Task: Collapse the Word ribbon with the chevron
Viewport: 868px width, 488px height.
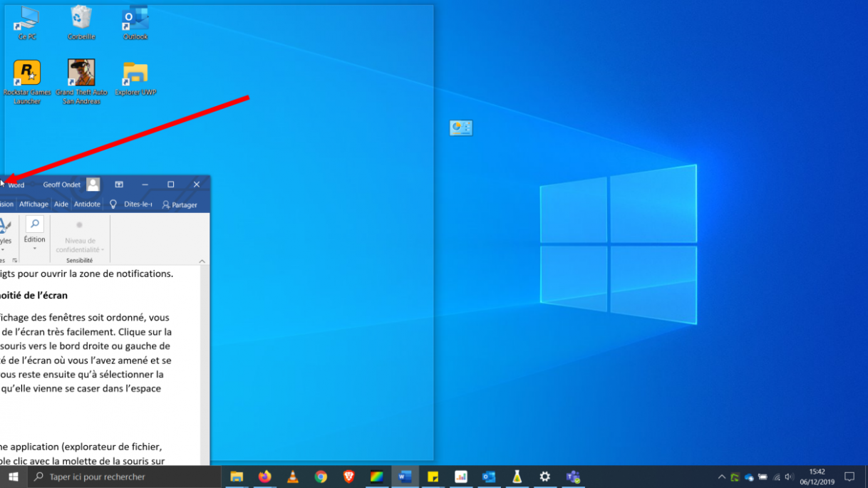Action: [x=202, y=261]
